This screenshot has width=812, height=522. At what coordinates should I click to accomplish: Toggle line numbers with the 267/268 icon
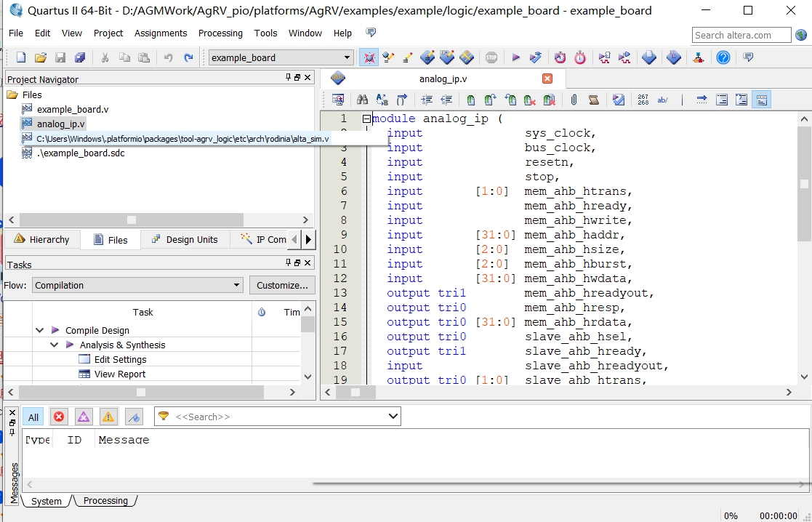(643, 100)
